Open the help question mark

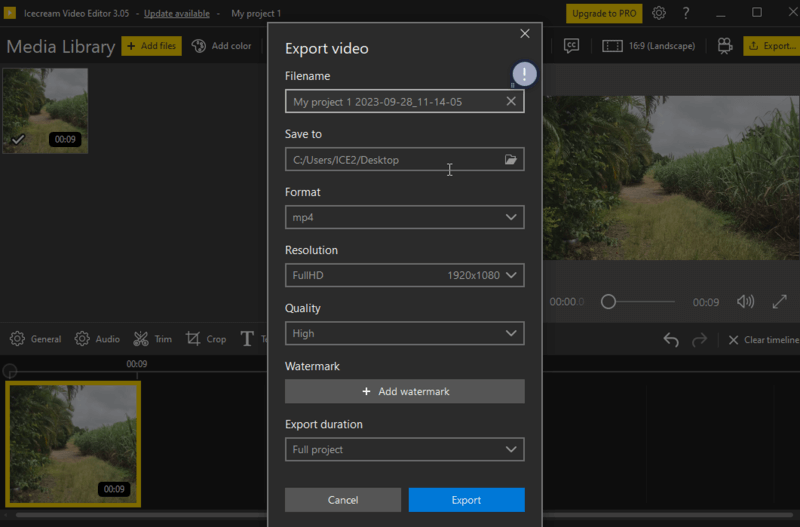(x=686, y=13)
